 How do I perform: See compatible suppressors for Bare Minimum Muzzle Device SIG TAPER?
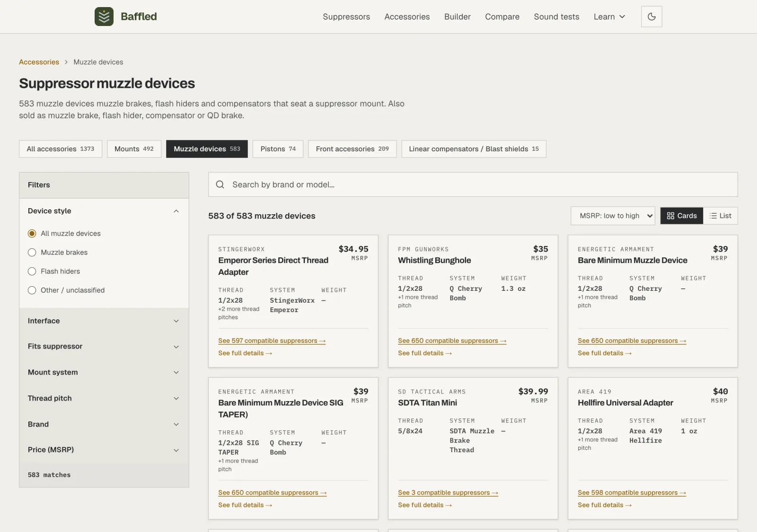[272, 493]
